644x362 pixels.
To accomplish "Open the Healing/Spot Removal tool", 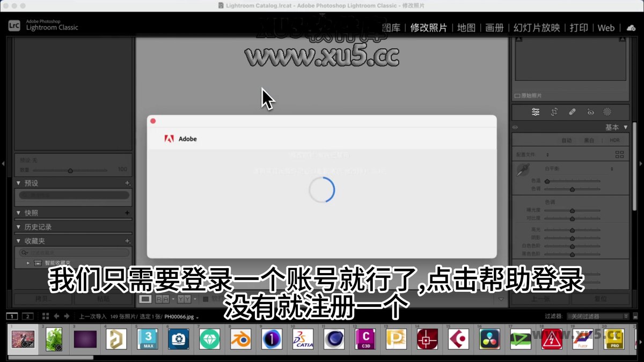I will 573,112.
